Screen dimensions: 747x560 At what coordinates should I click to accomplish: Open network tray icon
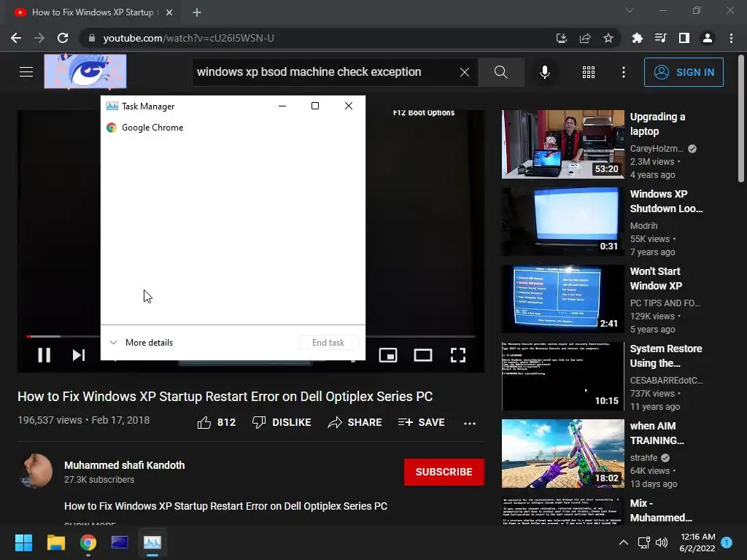click(643, 542)
